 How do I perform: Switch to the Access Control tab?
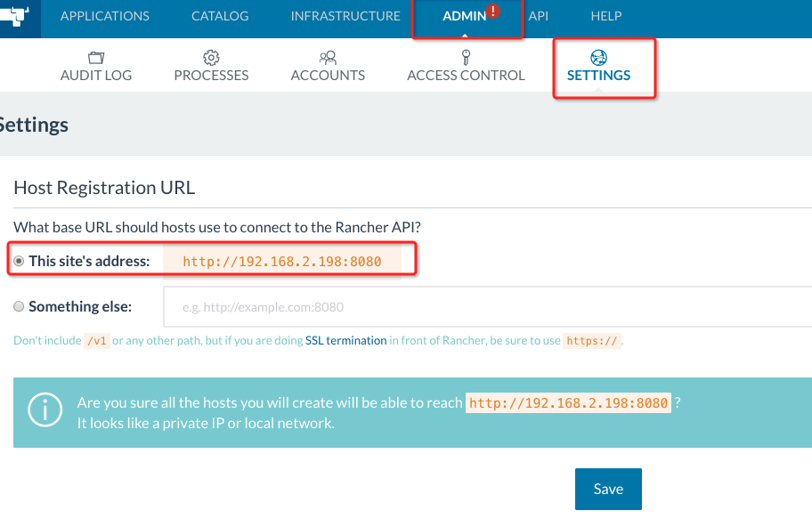click(466, 66)
